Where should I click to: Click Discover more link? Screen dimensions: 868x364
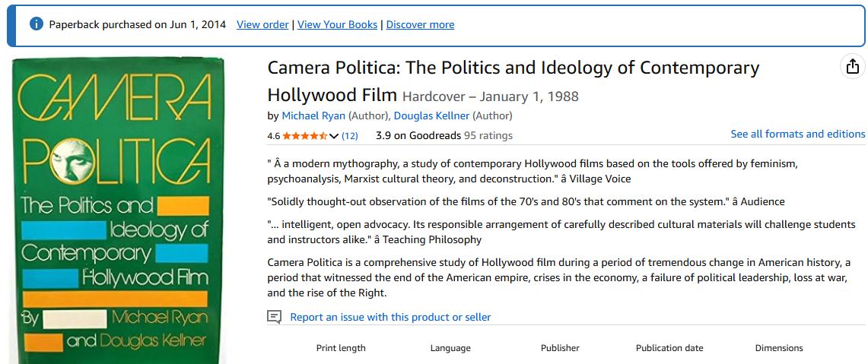tap(420, 24)
